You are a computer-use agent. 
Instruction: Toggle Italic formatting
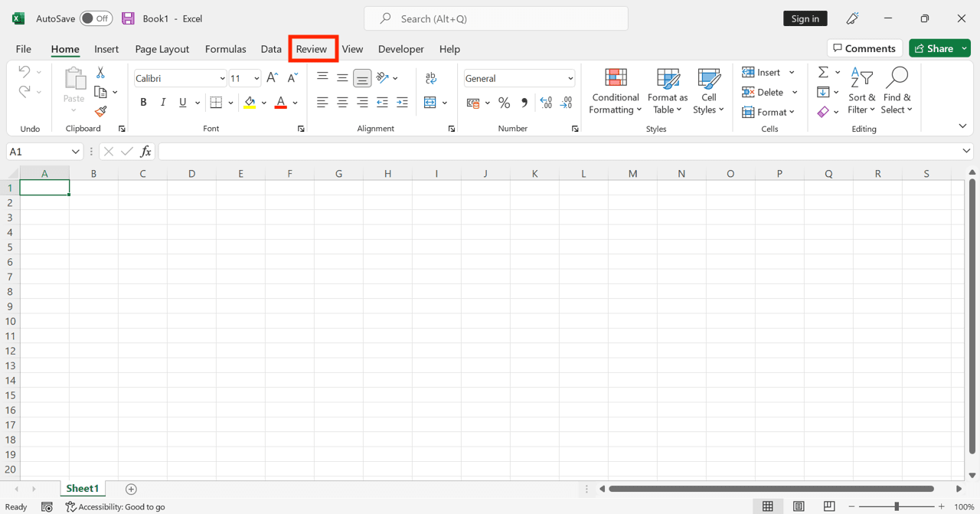tap(163, 103)
